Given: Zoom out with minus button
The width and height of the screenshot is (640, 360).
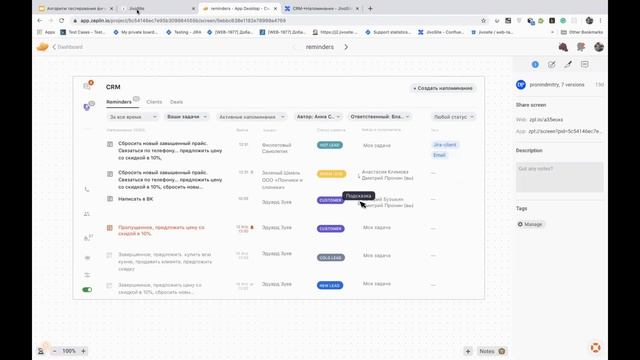Looking at the screenshot, I should 55,351.
